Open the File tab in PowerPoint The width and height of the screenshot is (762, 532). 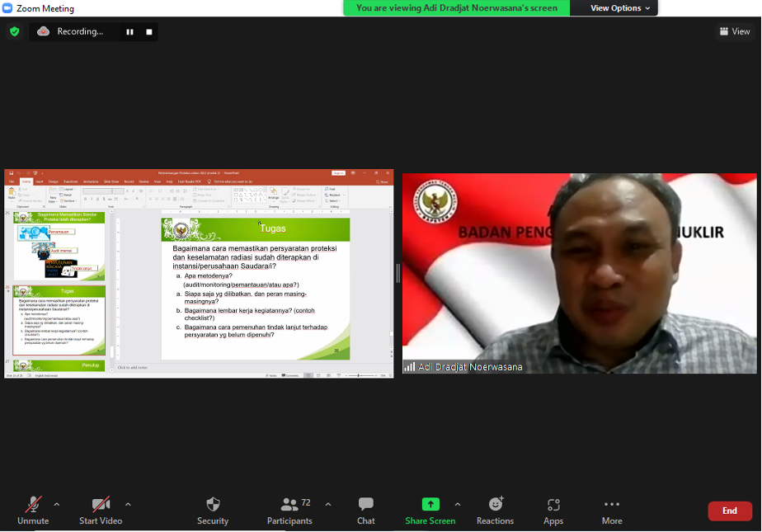click(12, 181)
